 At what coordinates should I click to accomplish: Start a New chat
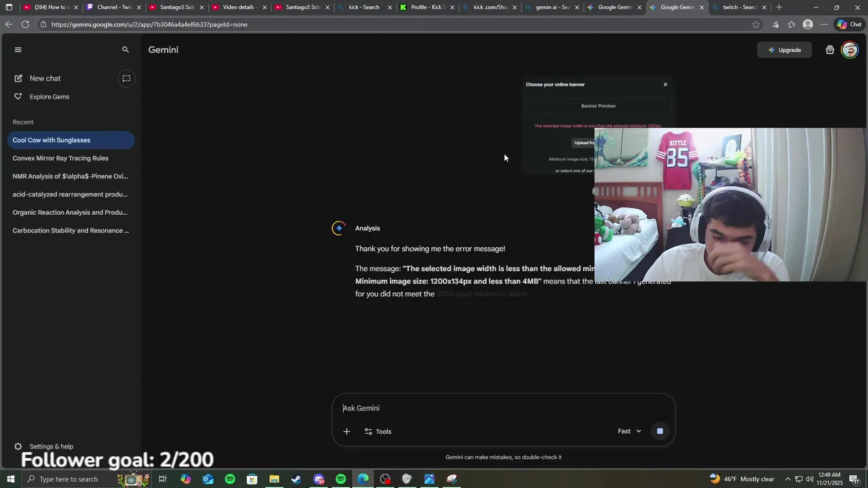tap(45, 79)
